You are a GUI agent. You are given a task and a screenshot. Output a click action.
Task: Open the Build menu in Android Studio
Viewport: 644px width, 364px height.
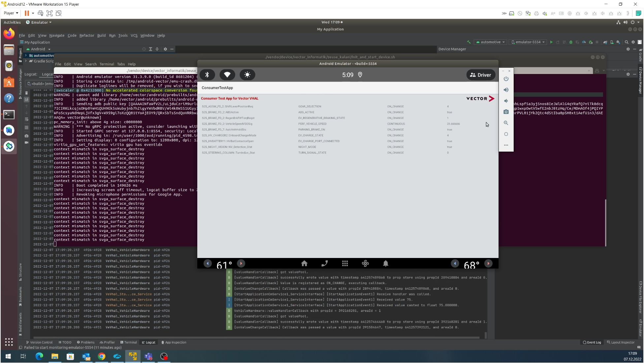tap(101, 35)
